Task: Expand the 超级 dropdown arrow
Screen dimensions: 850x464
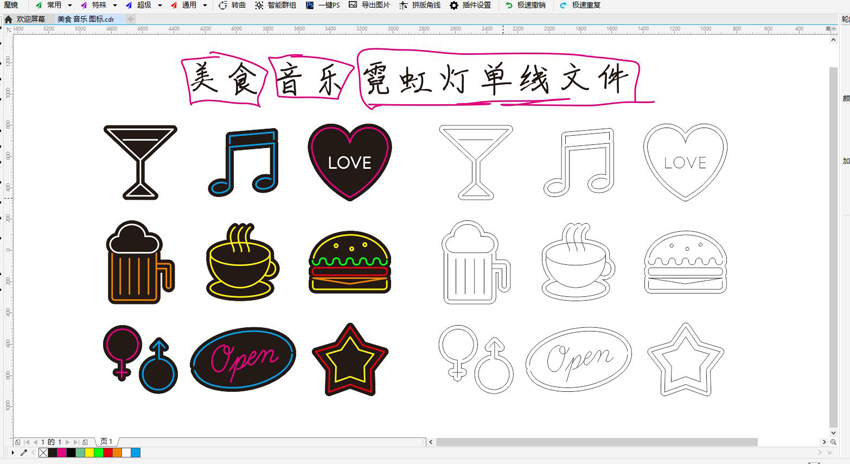Action: click(x=159, y=5)
